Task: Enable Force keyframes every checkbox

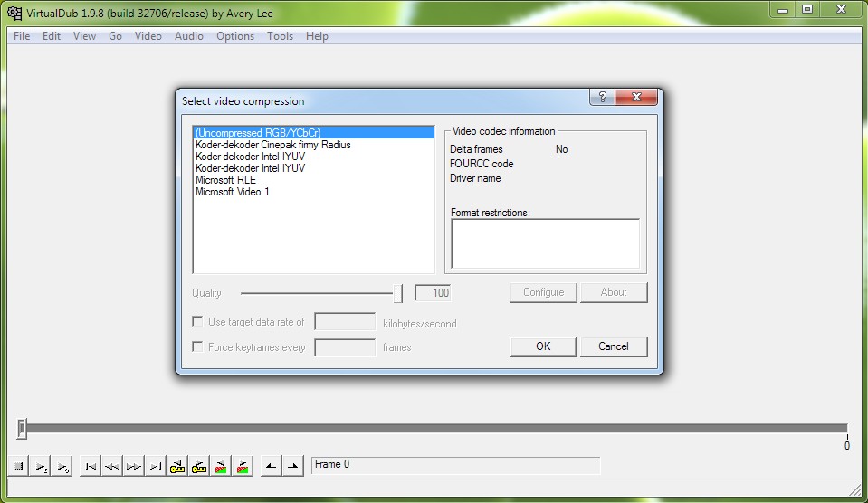Action: point(197,347)
